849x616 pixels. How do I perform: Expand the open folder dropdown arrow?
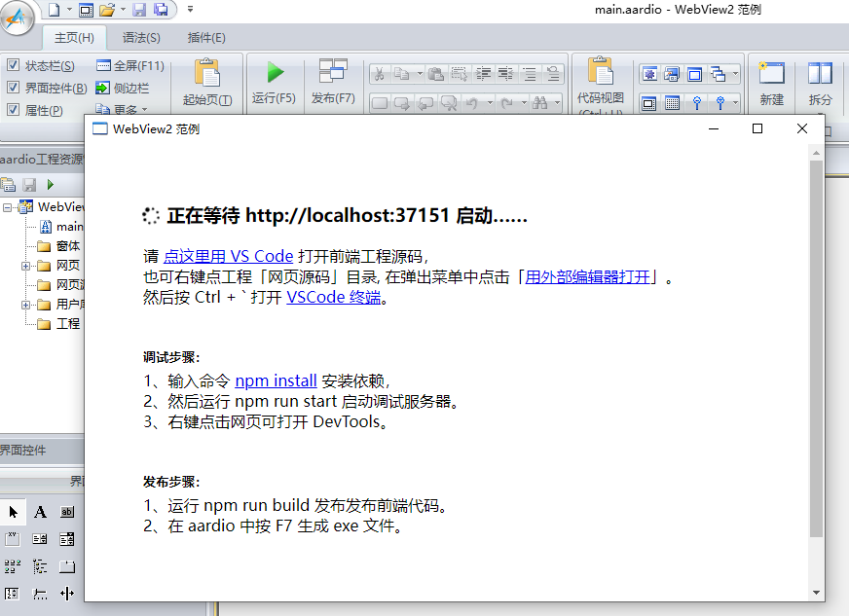(x=123, y=9)
